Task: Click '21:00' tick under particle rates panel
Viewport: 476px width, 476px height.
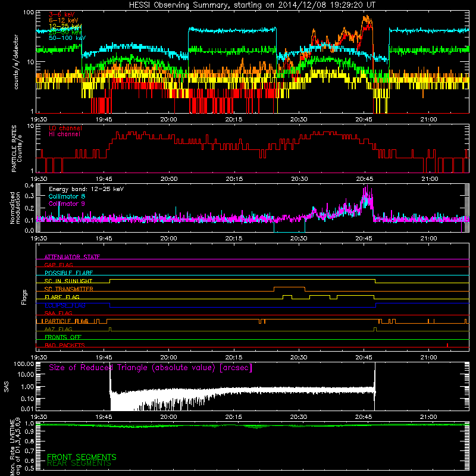Action: [x=430, y=179]
